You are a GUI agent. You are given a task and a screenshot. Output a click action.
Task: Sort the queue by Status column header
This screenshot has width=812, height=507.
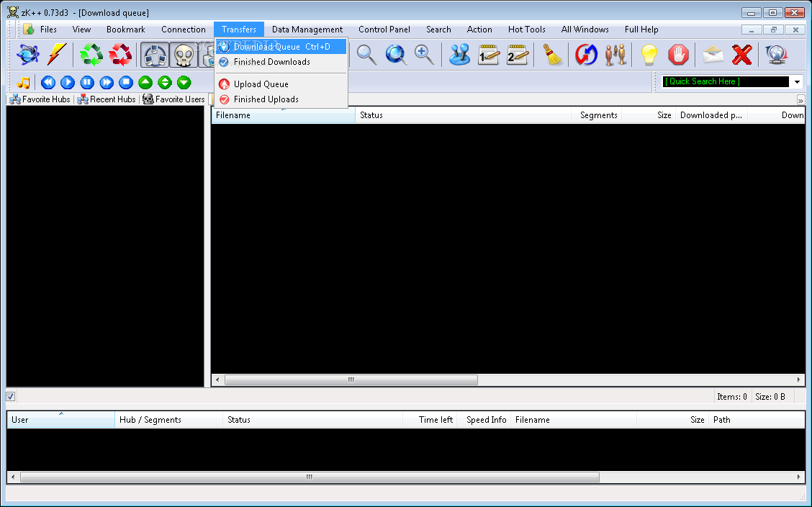(x=463, y=115)
